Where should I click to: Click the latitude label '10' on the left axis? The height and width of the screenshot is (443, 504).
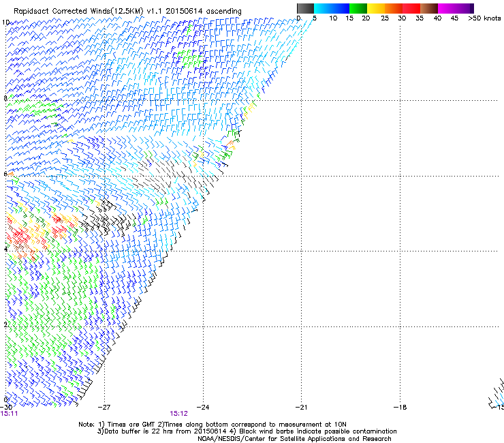(x=5, y=22)
